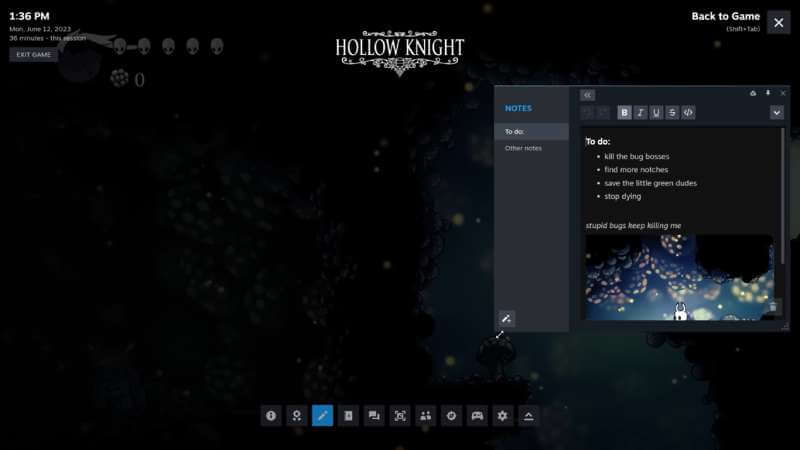
Task: Open the Guides icon in toolbar
Action: click(x=348, y=416)
